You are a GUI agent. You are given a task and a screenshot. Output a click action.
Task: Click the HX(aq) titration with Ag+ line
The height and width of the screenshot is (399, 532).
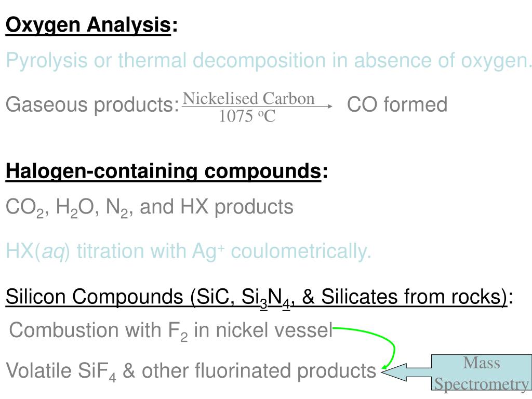(188, 252)
